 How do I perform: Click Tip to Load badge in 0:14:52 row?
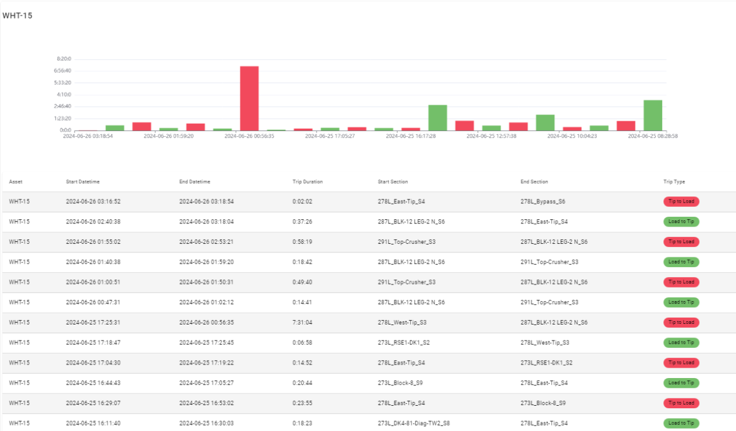681,363
